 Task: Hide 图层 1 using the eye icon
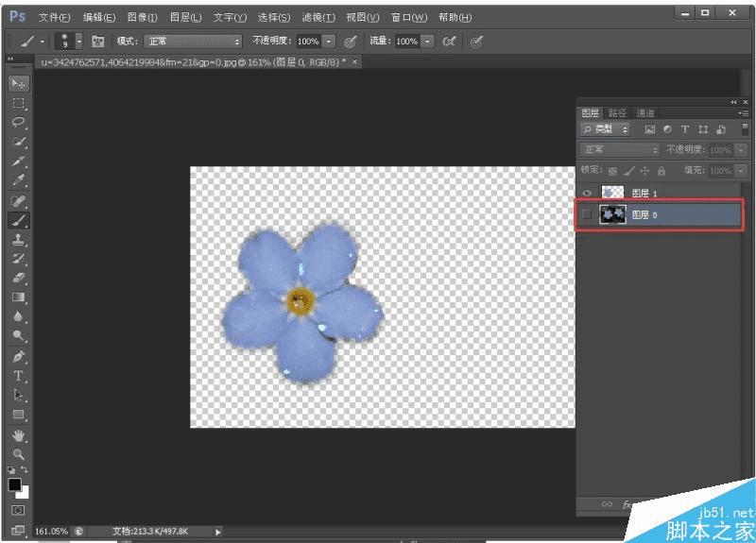point(587,193)
